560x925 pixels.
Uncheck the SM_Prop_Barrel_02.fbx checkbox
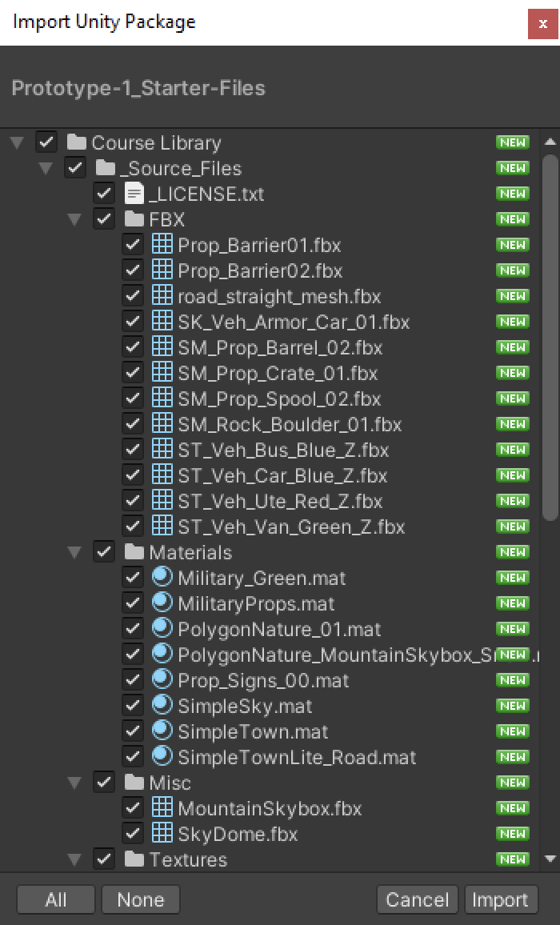pos(133,347)
